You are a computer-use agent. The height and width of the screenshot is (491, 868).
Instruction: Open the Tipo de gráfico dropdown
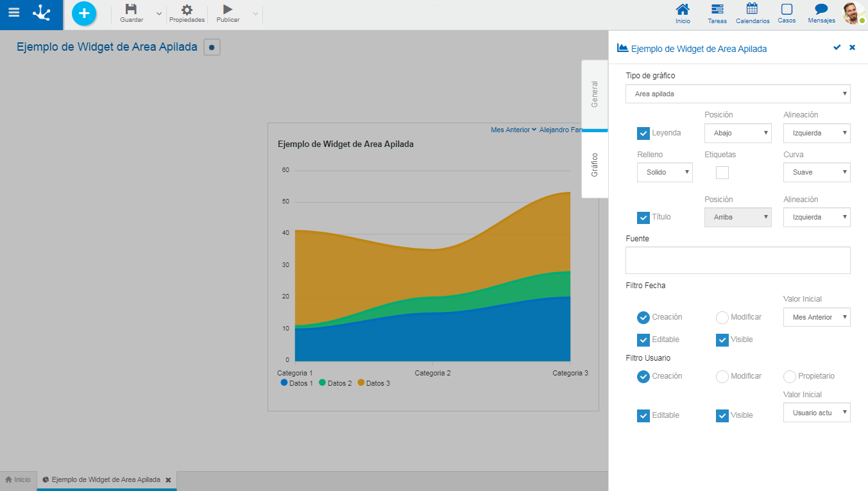738,94
